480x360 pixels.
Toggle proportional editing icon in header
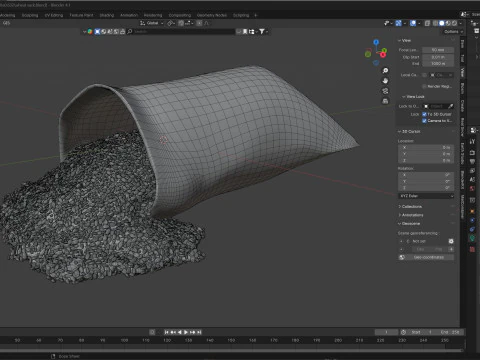coord(199,23)
